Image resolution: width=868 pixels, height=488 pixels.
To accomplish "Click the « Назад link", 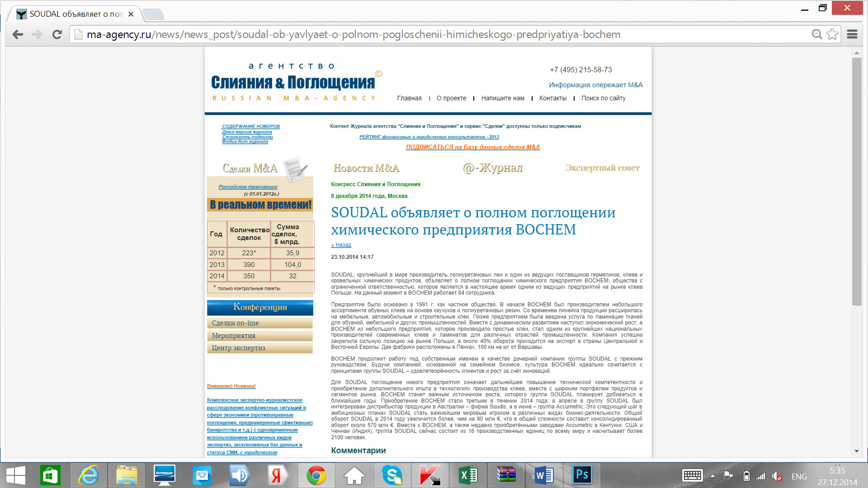I will (341, 245).
